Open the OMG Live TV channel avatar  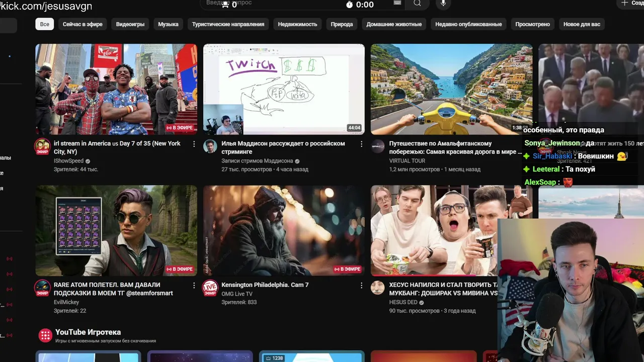pos(210,288)
